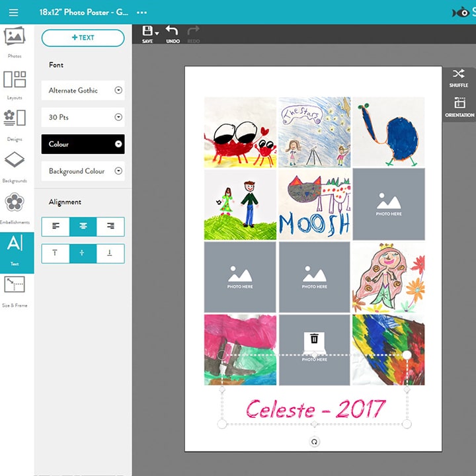Click the Snapfish fish logo
The height and width of the screenshot is (476, 476).
[x=461, y=13]
